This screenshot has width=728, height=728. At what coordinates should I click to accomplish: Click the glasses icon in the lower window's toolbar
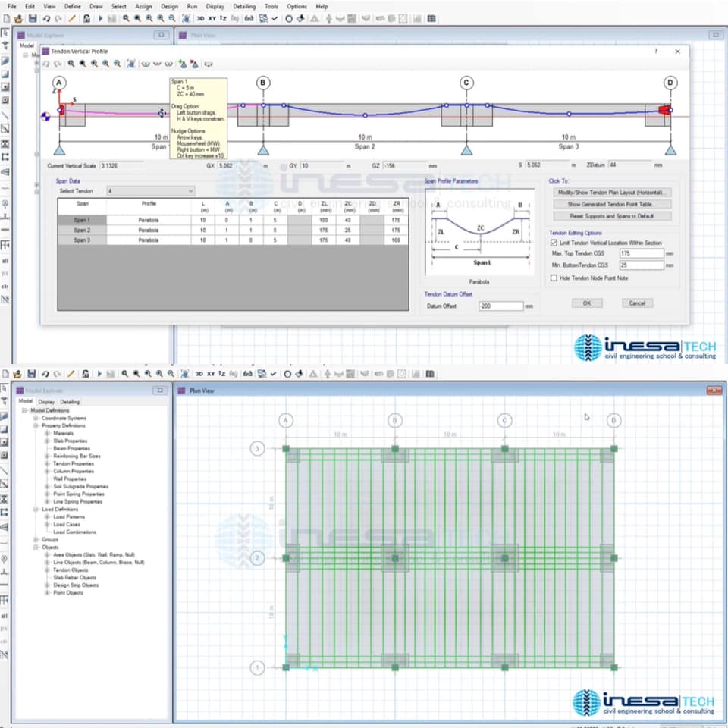click(248, 374)
